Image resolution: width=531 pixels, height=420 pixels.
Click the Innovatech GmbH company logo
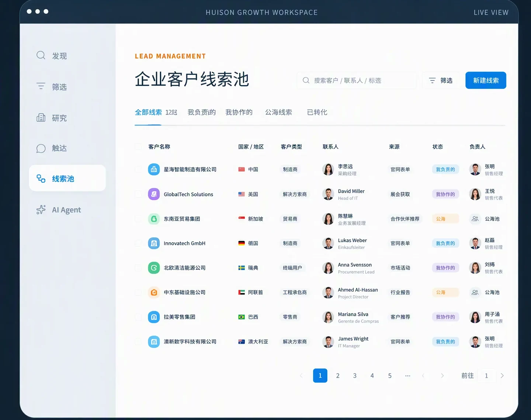click(x=154, y=243)
